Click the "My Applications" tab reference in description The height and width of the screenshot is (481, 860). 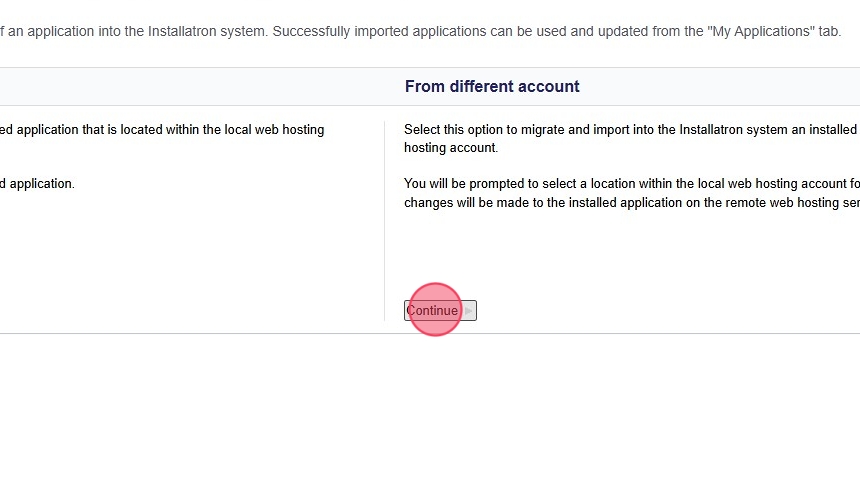coord(759,31)
